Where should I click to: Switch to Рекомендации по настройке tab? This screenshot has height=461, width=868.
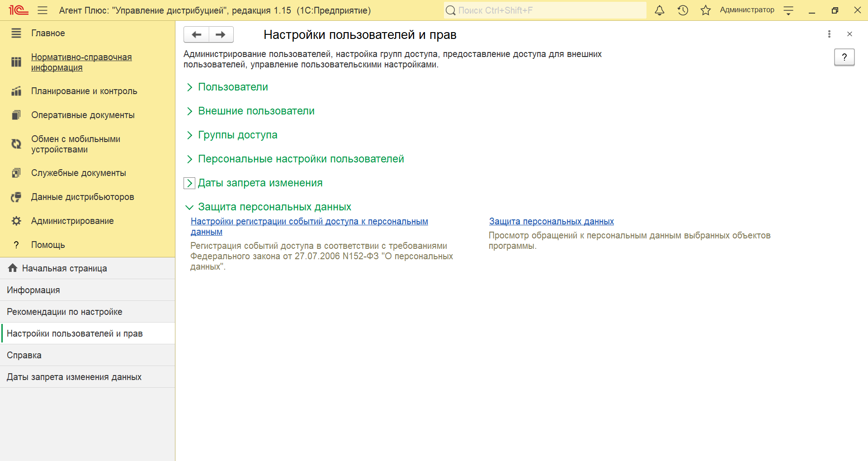point(65,312)
